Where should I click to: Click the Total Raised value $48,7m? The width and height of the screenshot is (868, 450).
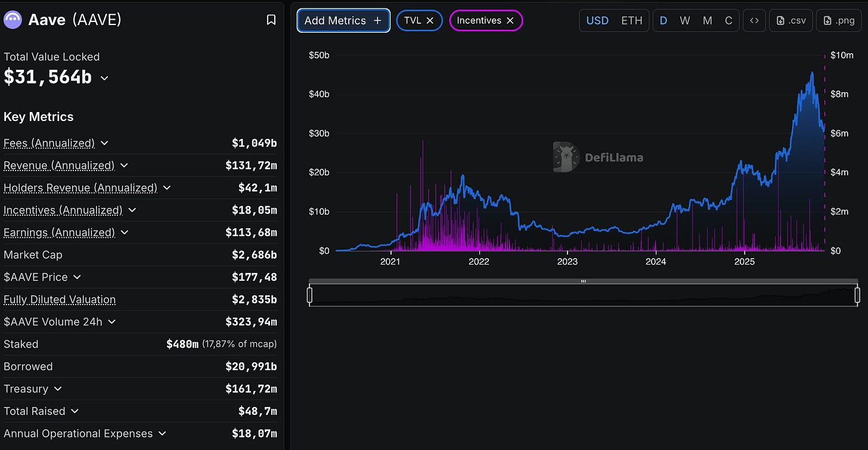(x=258, y=411)
